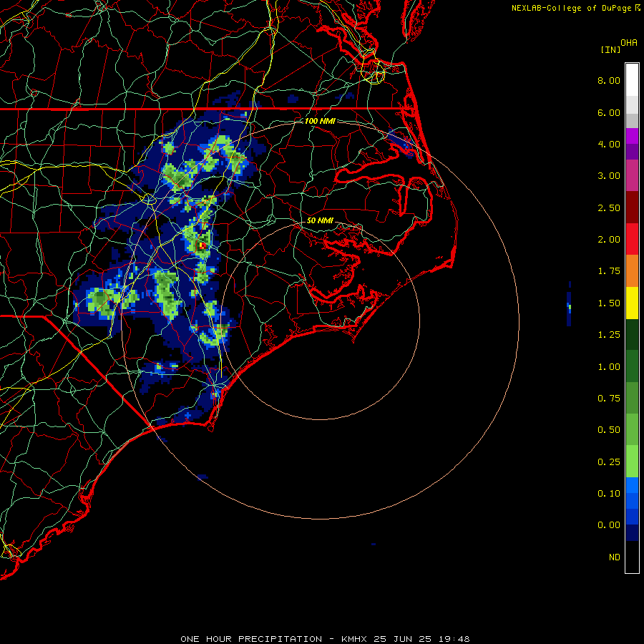Click the 6.00 legend value
The width and height of the screenshot is (644, 644).
click(x=609, y=112)
